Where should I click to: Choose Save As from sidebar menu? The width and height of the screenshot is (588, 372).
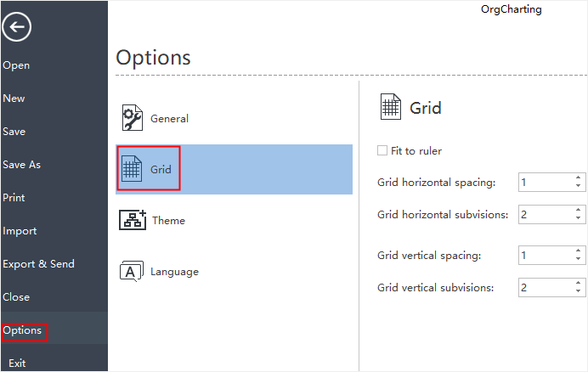pyautogui.click(x=21, y=164)
